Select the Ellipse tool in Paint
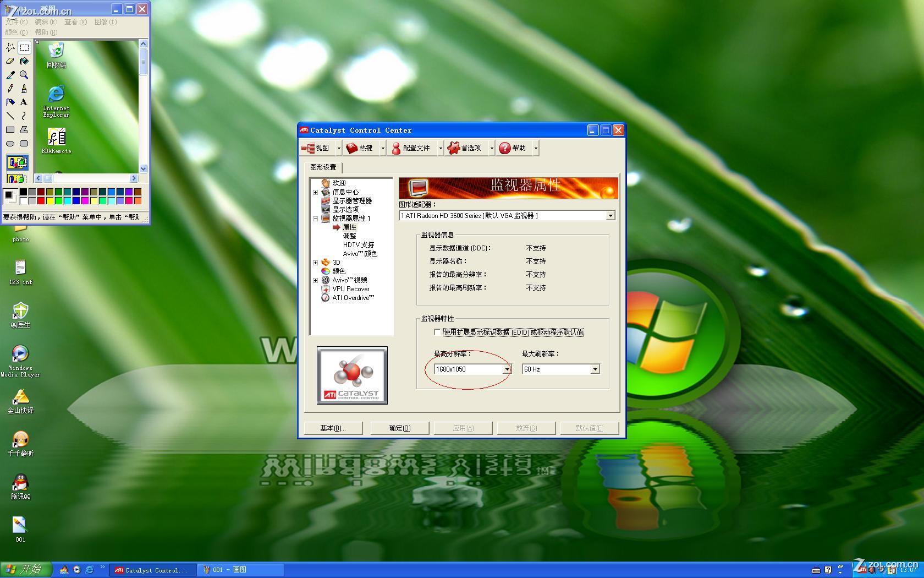 10,144
